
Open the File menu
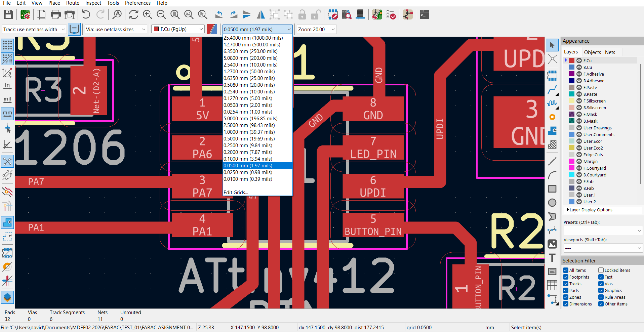click(7, 3)
